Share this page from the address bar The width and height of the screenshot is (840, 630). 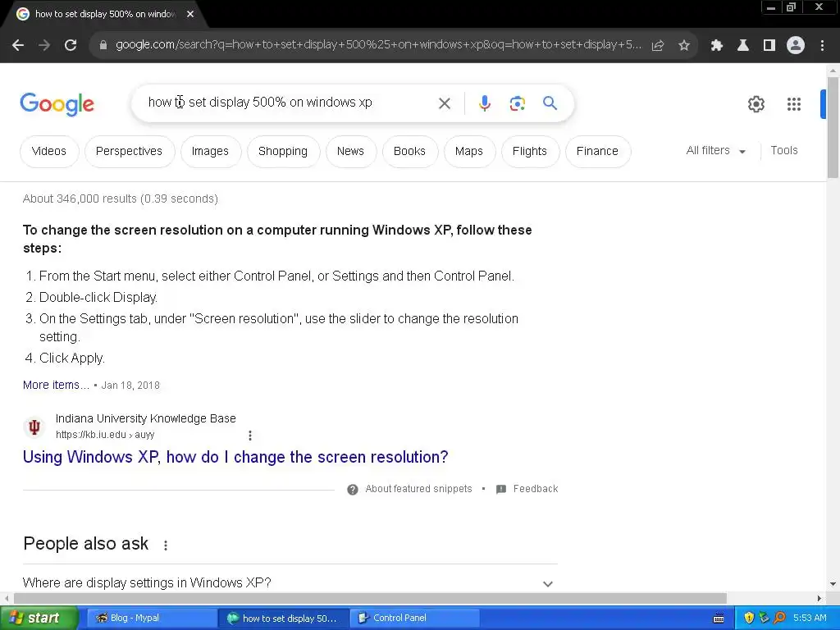[x=658, y=46]
